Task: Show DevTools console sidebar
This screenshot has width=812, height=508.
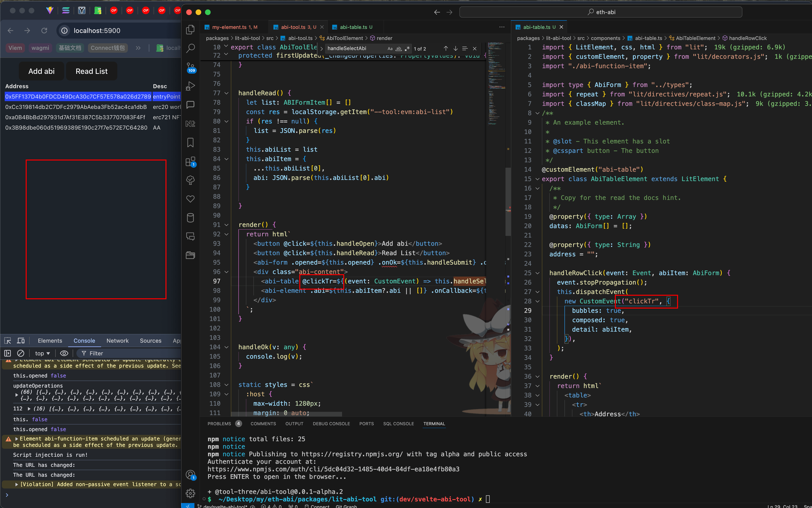Action: tap(7, 353)
